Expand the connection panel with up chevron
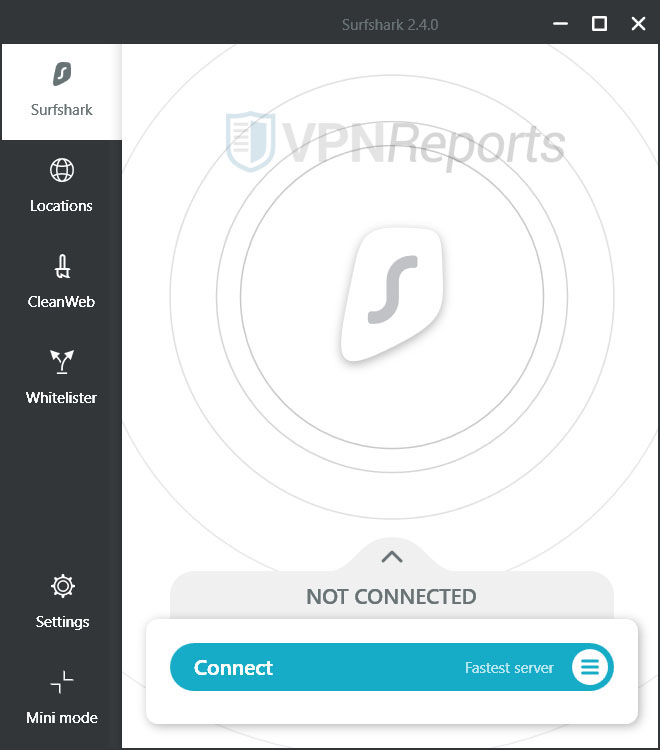This screenshot has width=660, height=750. [x=392, y=557]
